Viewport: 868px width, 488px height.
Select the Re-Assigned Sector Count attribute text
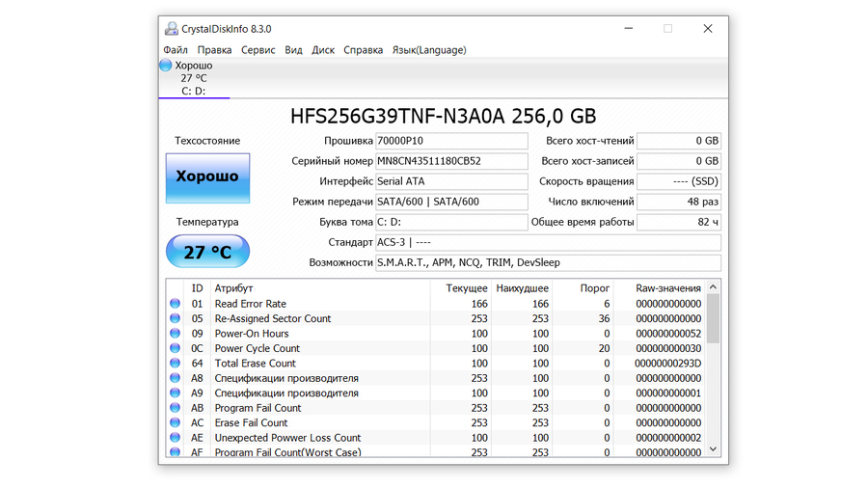[272, 318]
